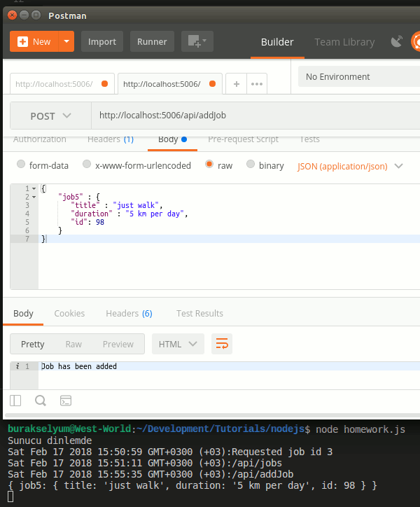Click the orange sync status icon

(x=416, y=41)
